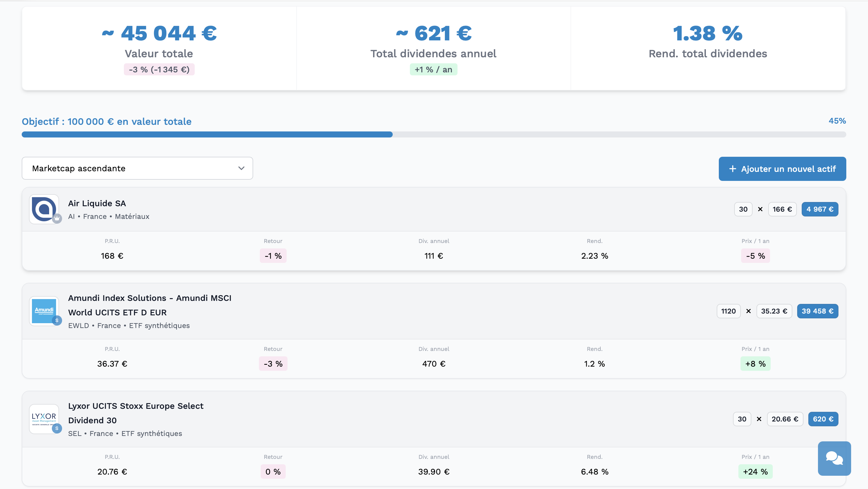The width and height of the screenshot is (868, 489).
Task: Edit Amundi unit price field 35.23 €
Action: pyautogui.click(x=774, y=311)
